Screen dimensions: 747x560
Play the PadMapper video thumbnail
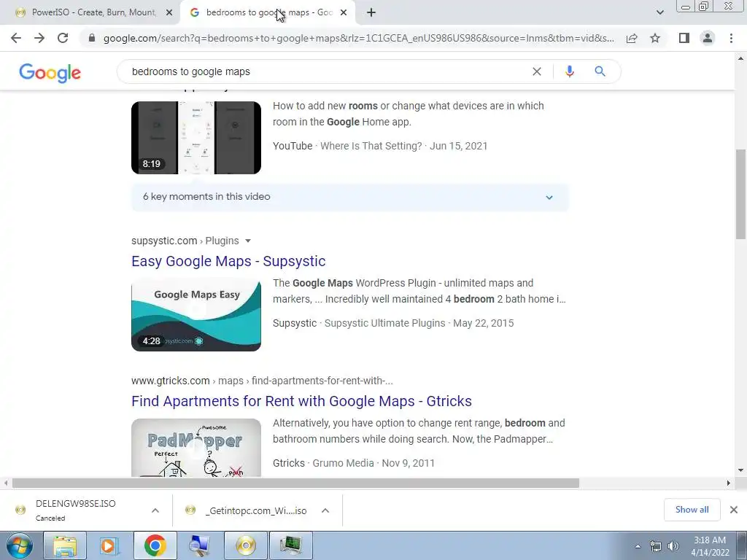point(196,448)
